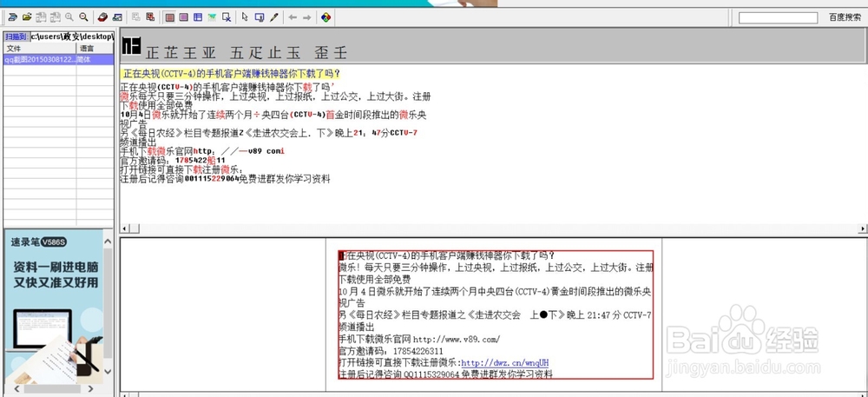Click the blue region select box icon

[259, 17]
